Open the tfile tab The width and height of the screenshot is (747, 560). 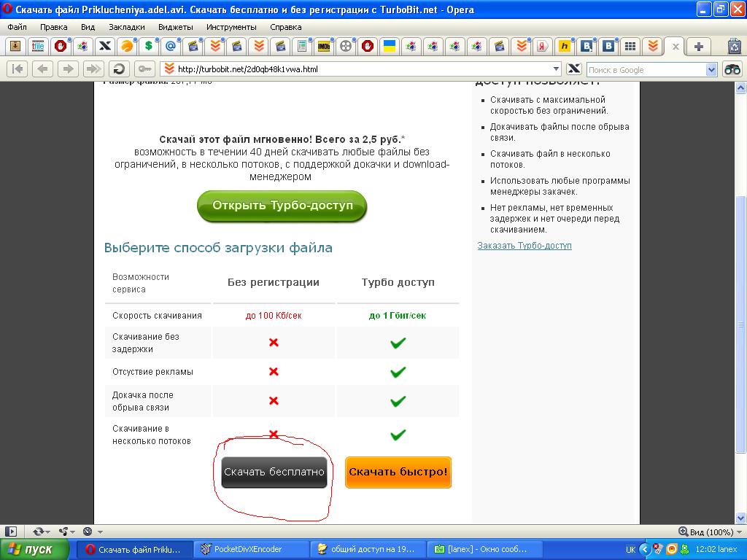pos(38,46)
